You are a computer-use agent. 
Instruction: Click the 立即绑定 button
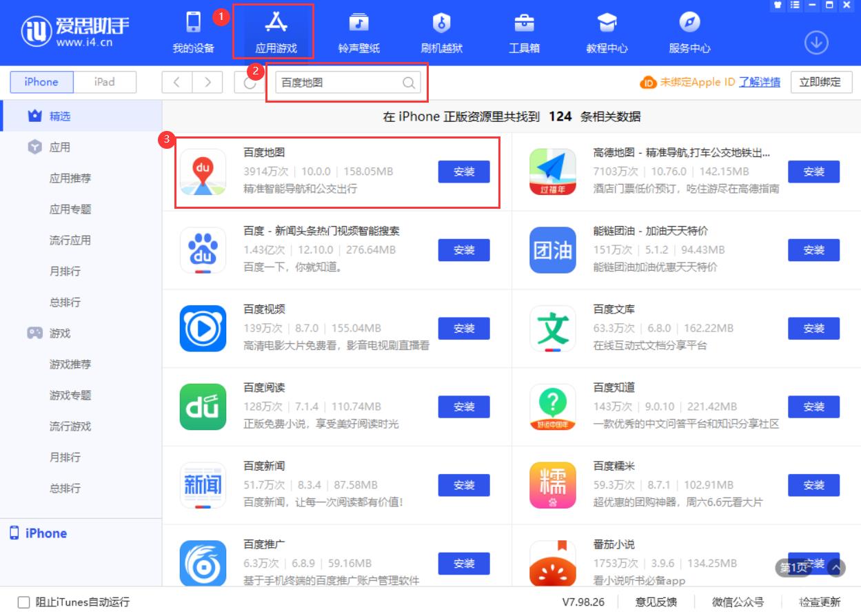click(820, 82)
